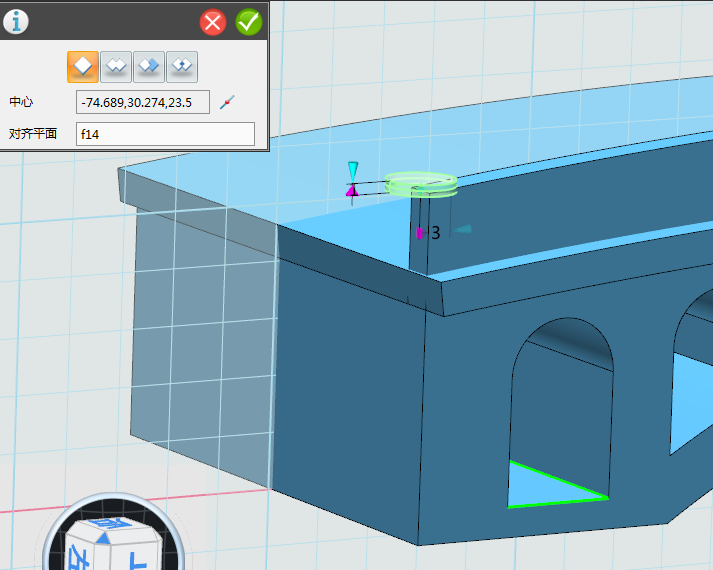Cancel the operation with red X button

(x=213, y=22)
